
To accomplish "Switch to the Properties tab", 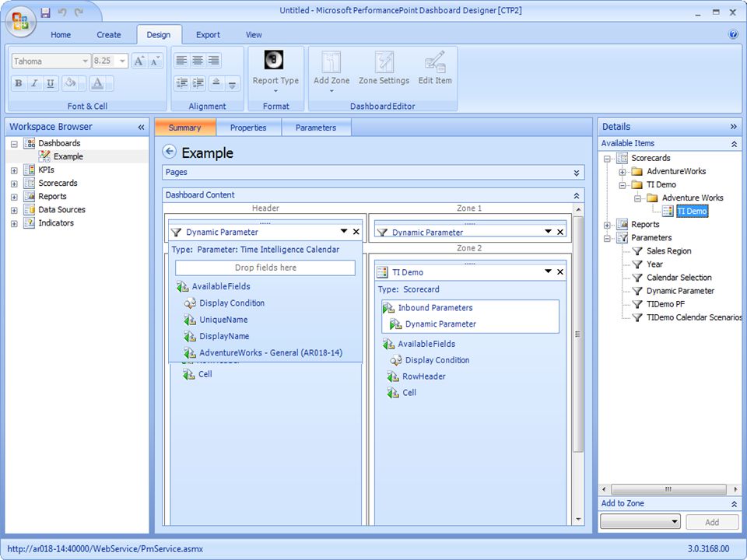I will pyautogui.click(x=248, y=128).
